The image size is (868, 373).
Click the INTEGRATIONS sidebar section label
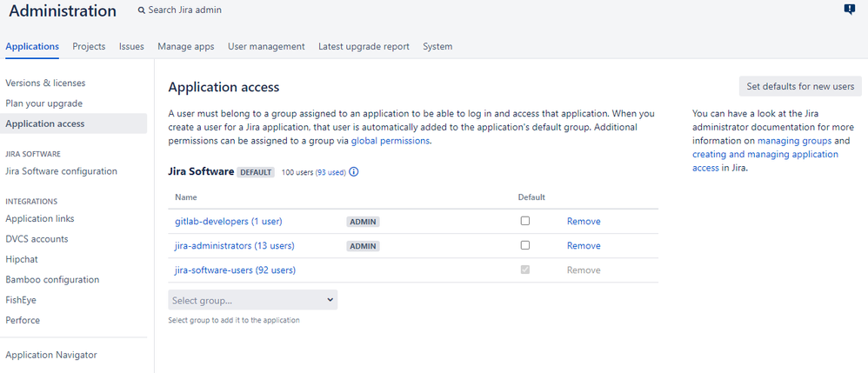(x=31, y=201)
